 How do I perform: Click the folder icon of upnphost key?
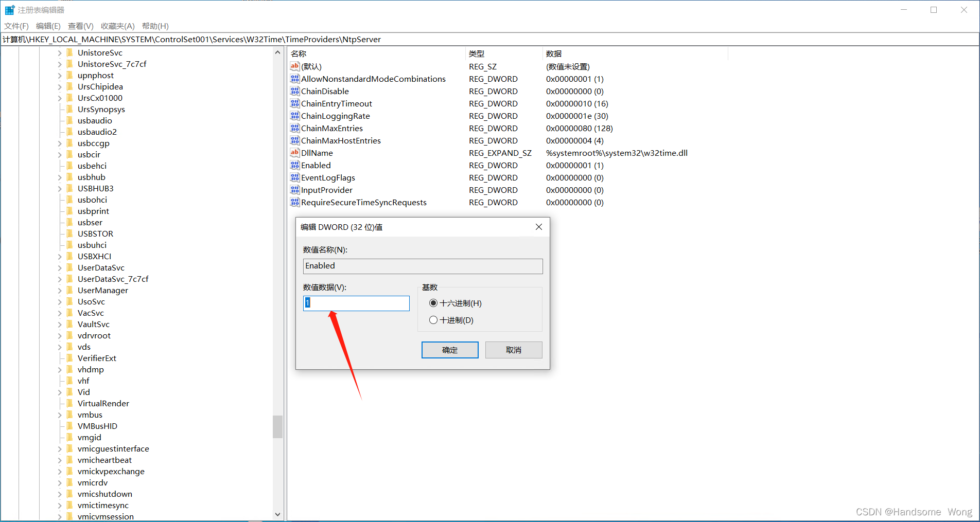coord(70,75)
